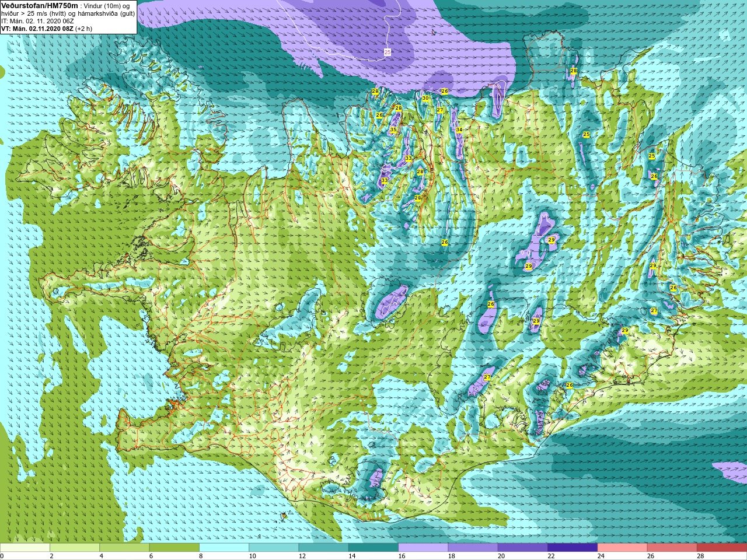This screenshot has width=747, height=560.
Task: Select the yellow gust label "34"
Action: click(x=459, y=129)
